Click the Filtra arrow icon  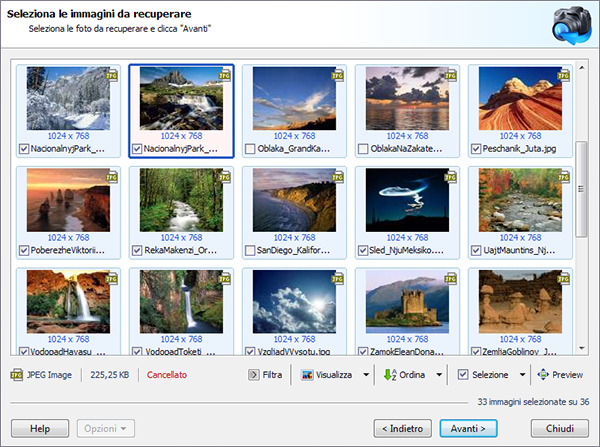coord(253,375)
